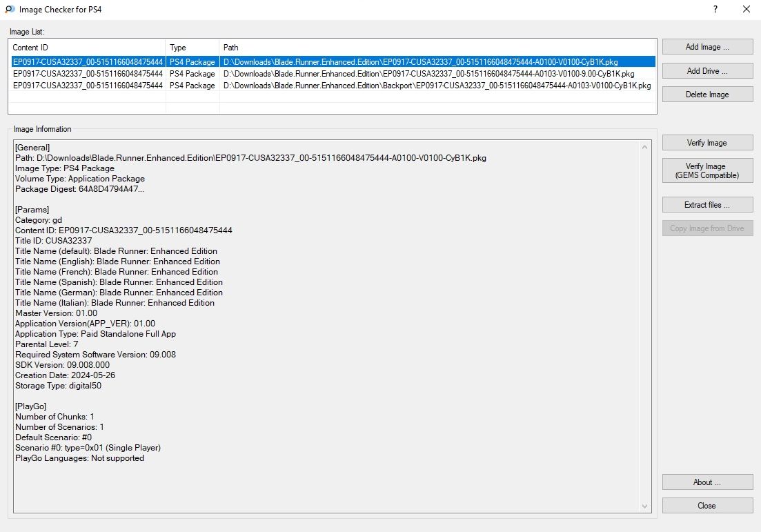Extract files from the package

coord(707,205)
